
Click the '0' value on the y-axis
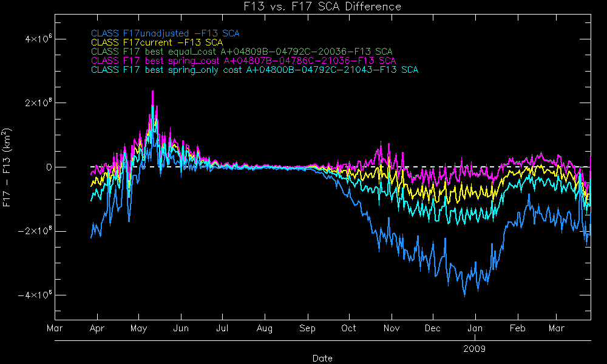click(x=47, y=167)
